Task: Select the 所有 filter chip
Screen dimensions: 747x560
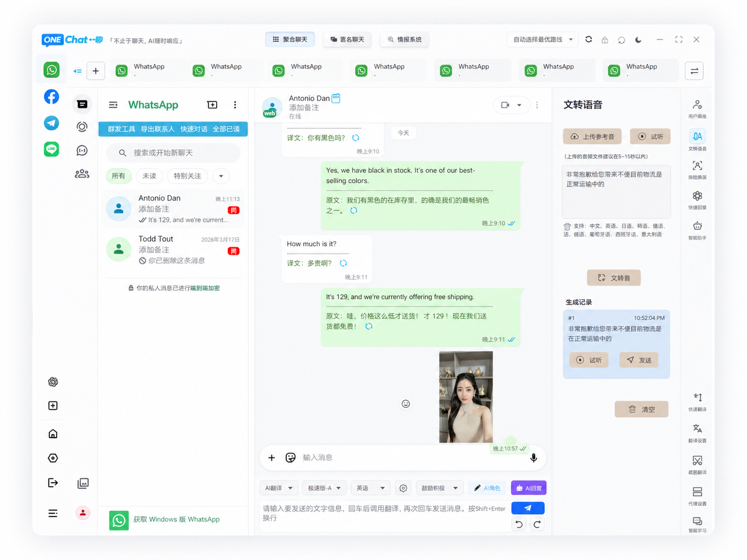Action: click(119, 176)
